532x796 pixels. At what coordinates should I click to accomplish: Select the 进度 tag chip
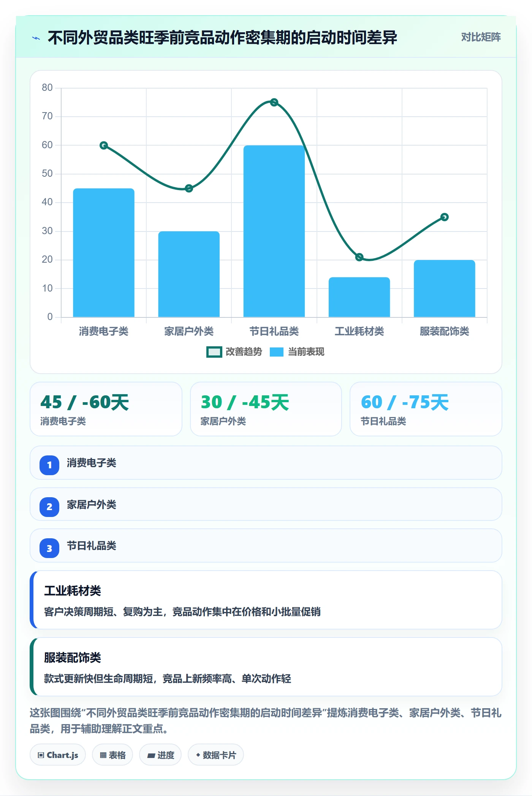pos(160,755)
